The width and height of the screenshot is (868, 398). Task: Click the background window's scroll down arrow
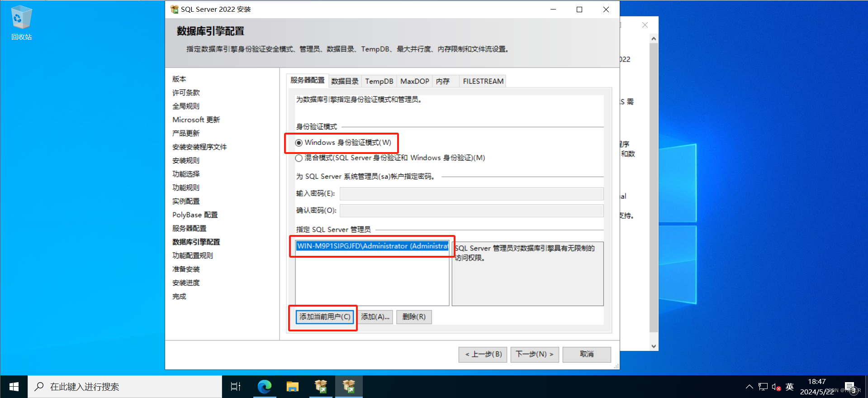[654, 346]
